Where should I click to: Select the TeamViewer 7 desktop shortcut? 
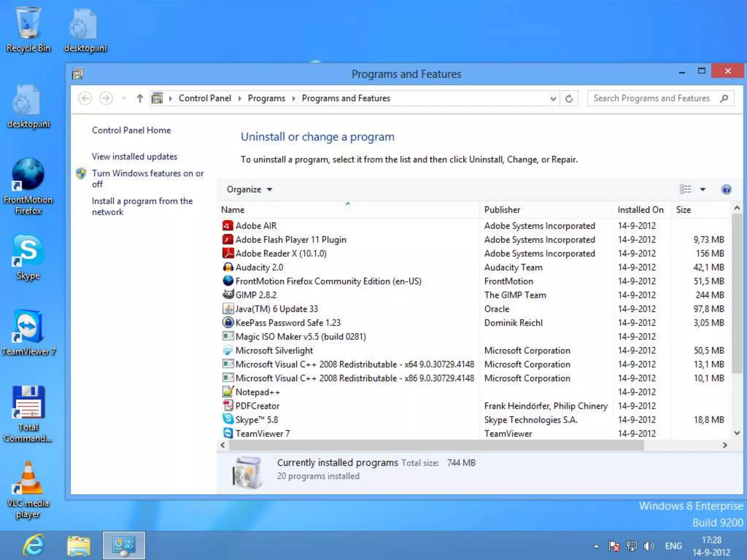click(x=28, y=332)
